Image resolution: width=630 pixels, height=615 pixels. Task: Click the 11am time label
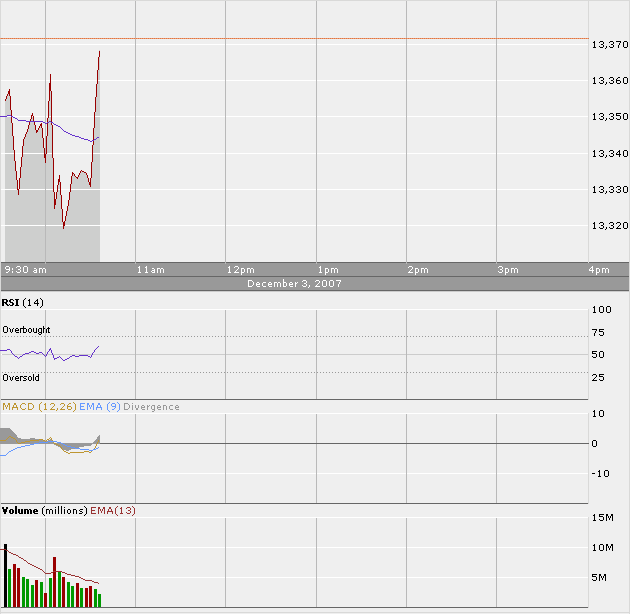pos(151,270)
